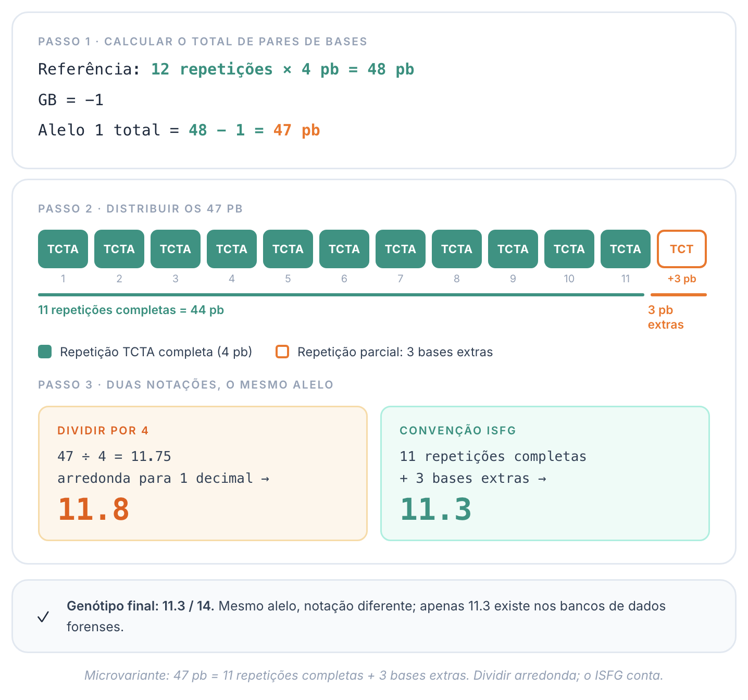Click 'Repetição parcial: 3 bases extras' legend text
This screenshot has width=748, height=700.
point(395,352)
